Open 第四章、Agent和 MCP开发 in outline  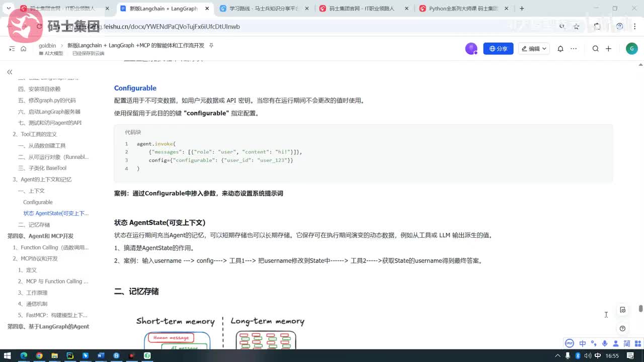tap(40, 236)
